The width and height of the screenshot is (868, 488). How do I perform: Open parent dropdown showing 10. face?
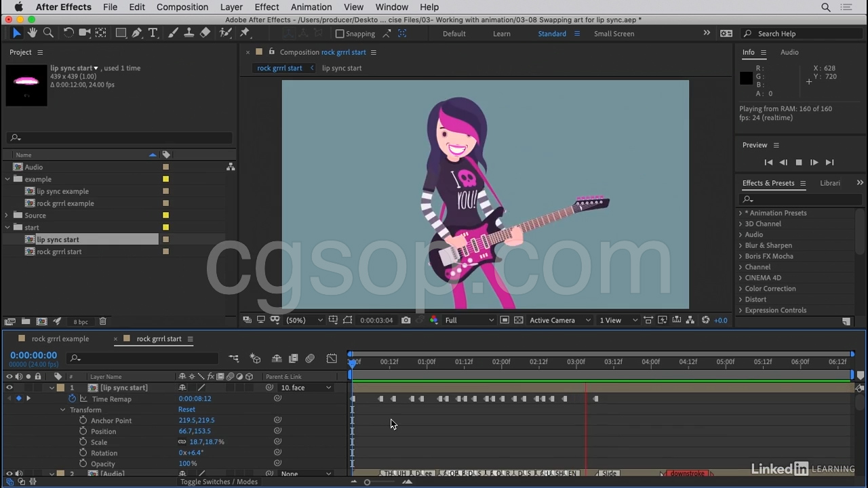pyautogui.click(x=306, y=388)
